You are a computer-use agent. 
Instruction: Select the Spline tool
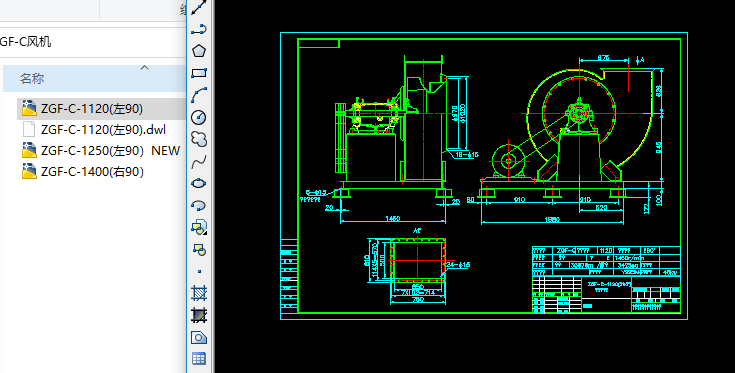point(199,162)
